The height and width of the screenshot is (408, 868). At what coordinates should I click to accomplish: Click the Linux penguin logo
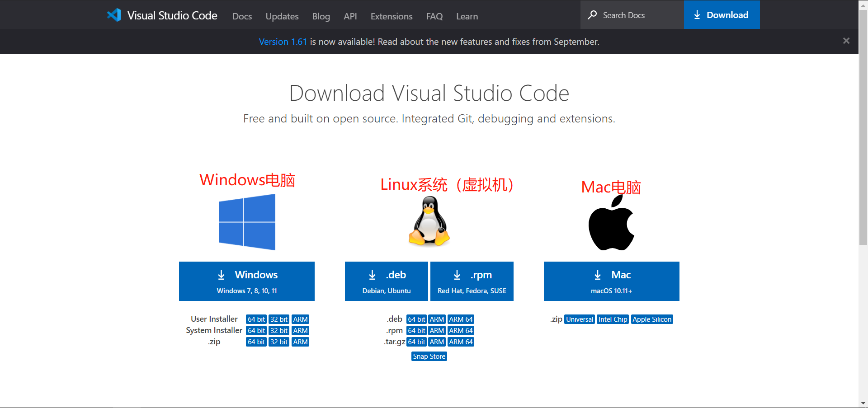click(x=429, y=222)
